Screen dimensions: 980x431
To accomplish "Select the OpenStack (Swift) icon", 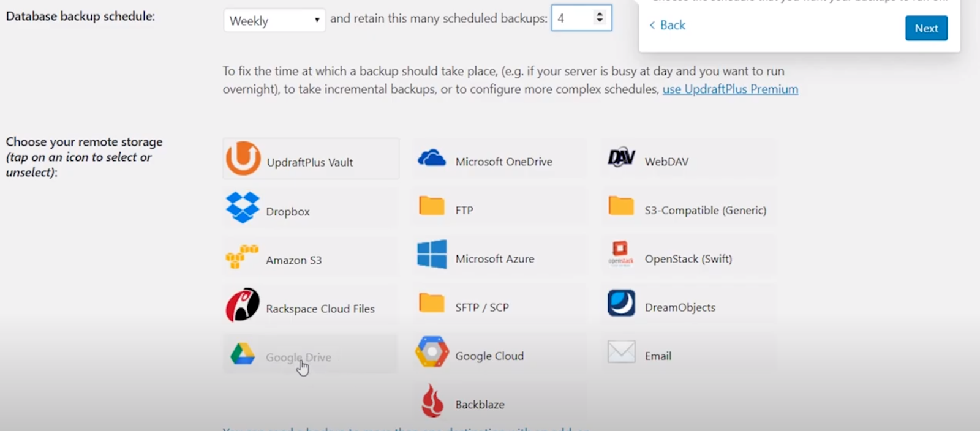I will (x=620, y=253).
